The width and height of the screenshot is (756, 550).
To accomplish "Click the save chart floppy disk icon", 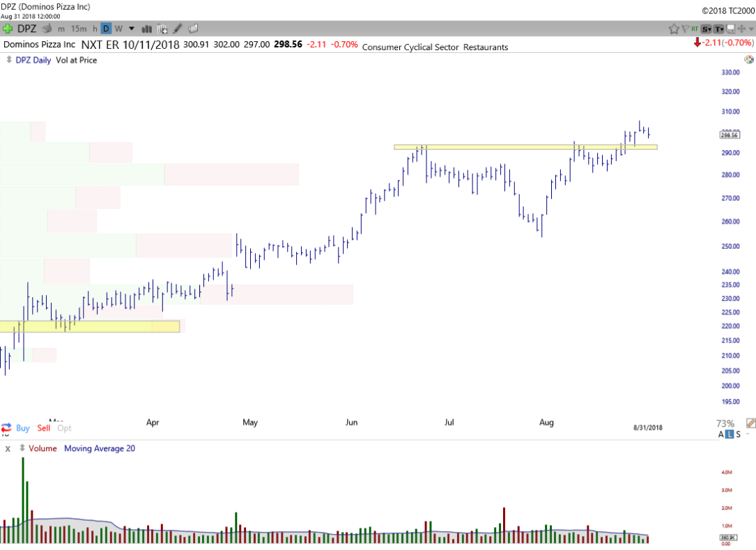I will coord(731,29).
